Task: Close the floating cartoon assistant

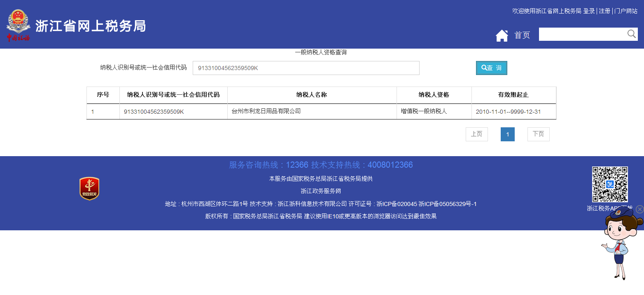Action: (x=639, y=209)
